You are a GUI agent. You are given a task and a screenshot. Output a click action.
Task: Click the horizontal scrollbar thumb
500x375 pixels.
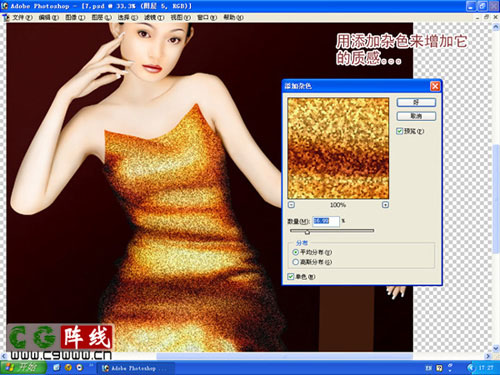tap(284, 356)
